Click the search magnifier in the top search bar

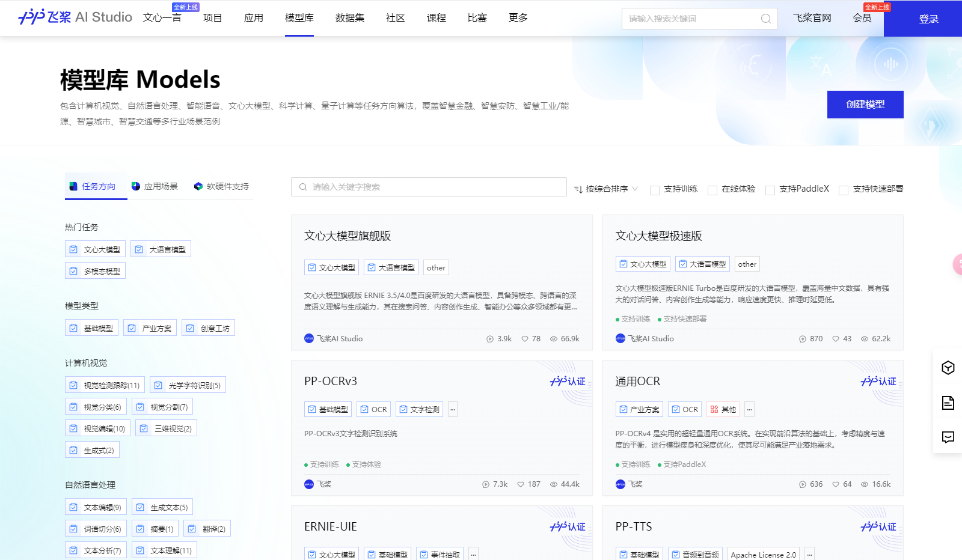point(766,19)
